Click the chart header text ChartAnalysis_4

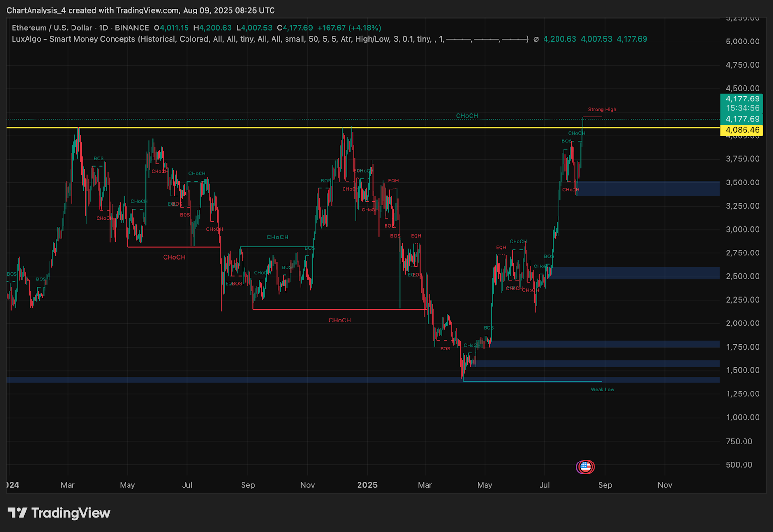tap(36, 10)
